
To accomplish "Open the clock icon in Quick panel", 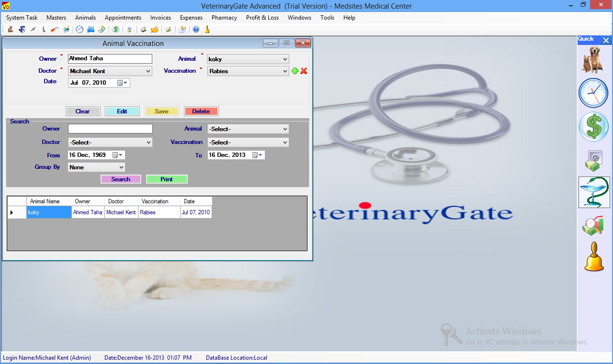I will [x=593, y=93].
